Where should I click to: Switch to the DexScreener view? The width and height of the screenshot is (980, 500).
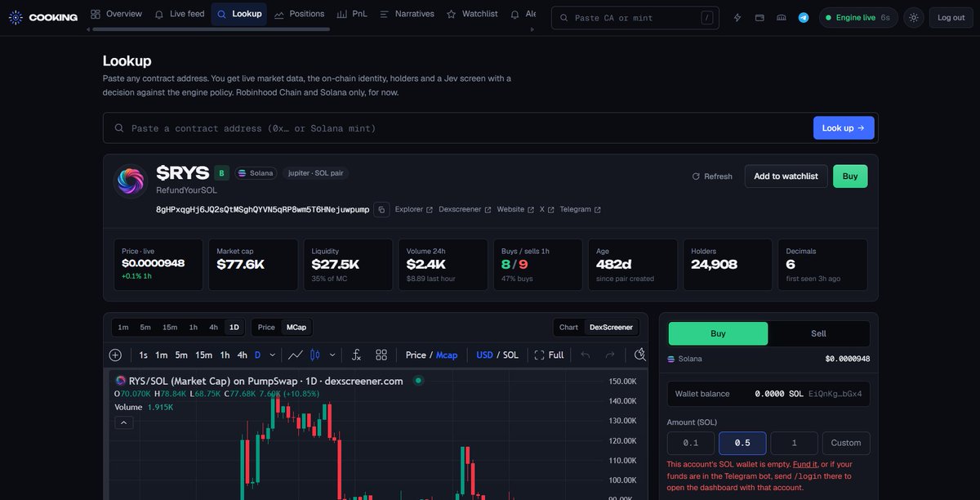coord(611,327)
